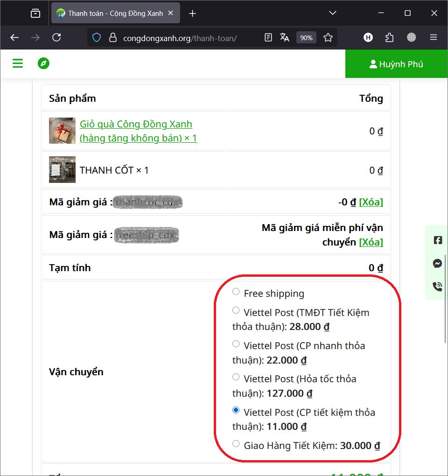448x476 pixels.
Task: View the THANH CỐT product thumbnail
Action: pos(62,169)
